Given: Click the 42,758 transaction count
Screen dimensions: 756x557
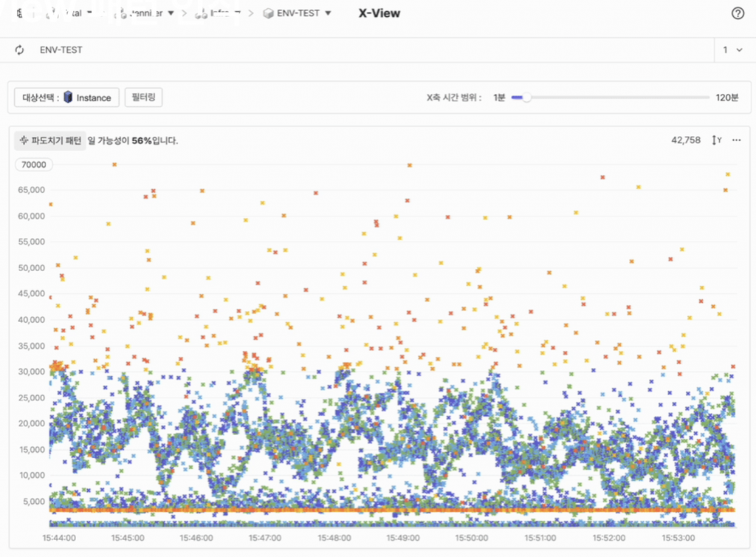Looking at the screenshot, I should click(x=685, y=140).
